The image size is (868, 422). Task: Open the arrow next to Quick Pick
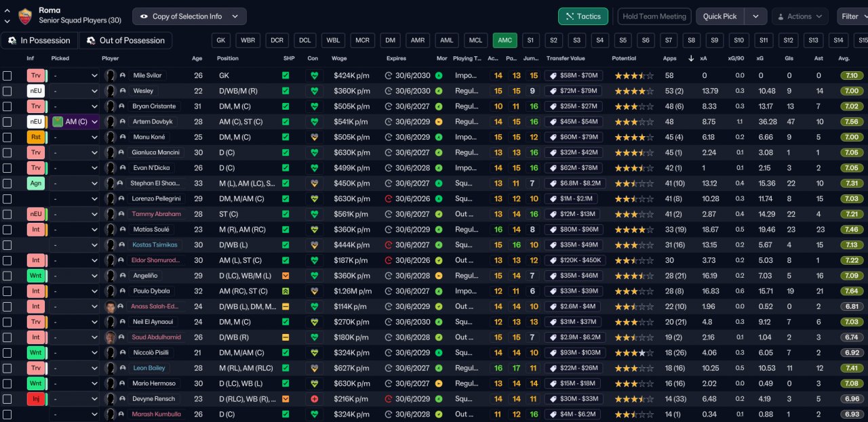(x=756, y=16)
